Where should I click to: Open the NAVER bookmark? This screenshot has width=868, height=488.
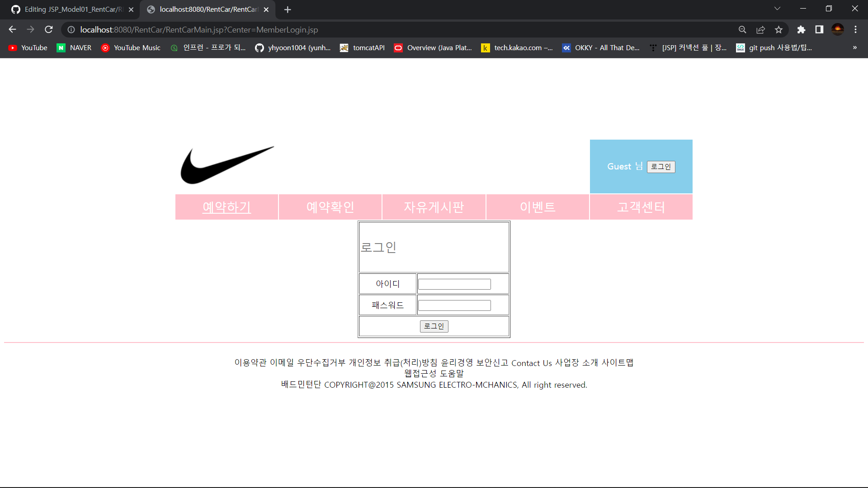tap(74, 47)
